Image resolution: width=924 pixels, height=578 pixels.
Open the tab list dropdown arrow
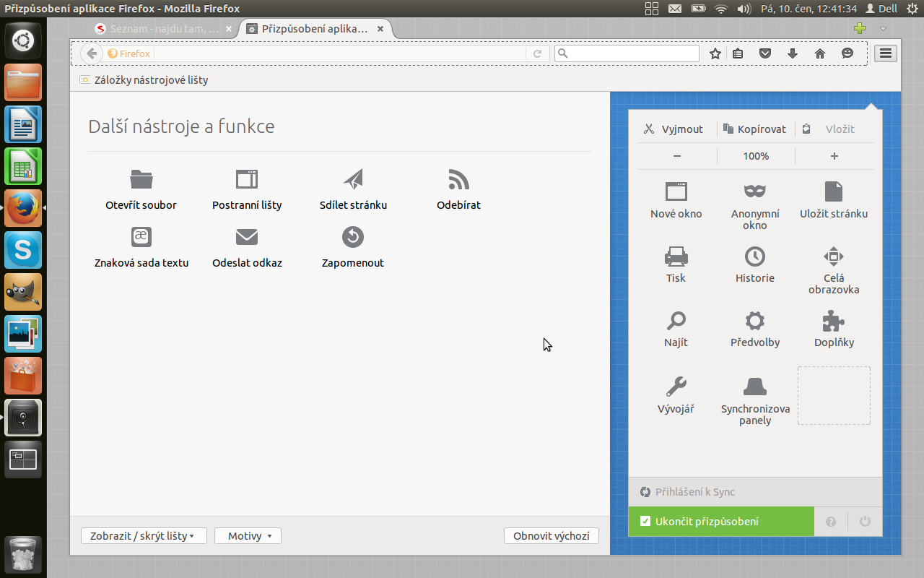883,29
